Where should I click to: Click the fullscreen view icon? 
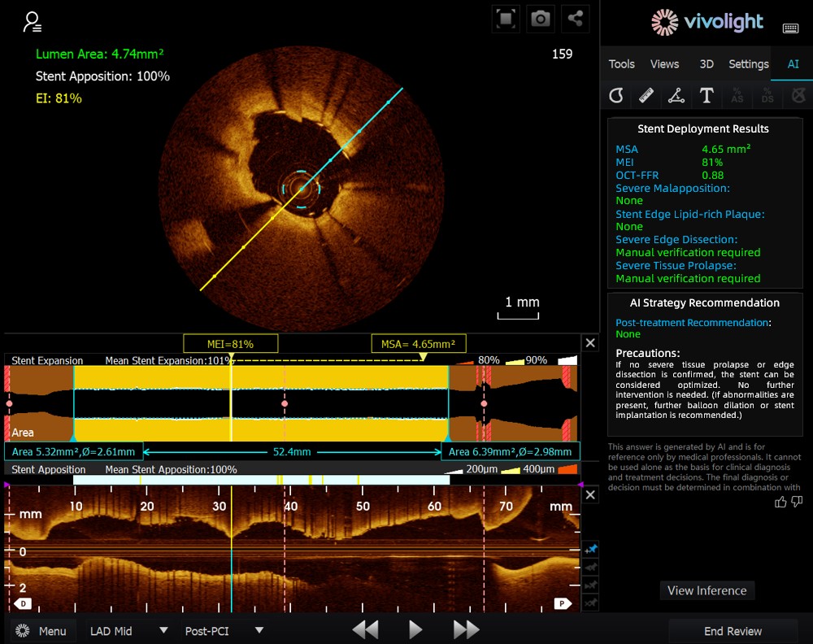pos(506,19)
